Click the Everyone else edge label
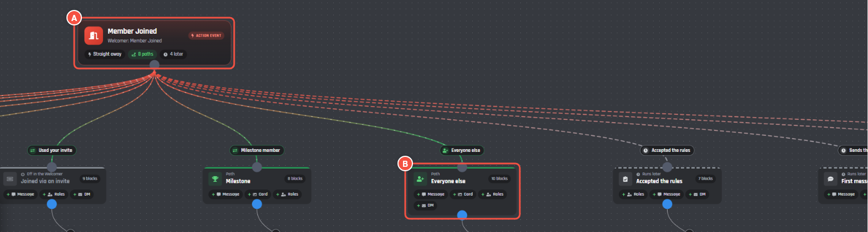This screenshot has height=232, width=868. (x=462, y=150)
